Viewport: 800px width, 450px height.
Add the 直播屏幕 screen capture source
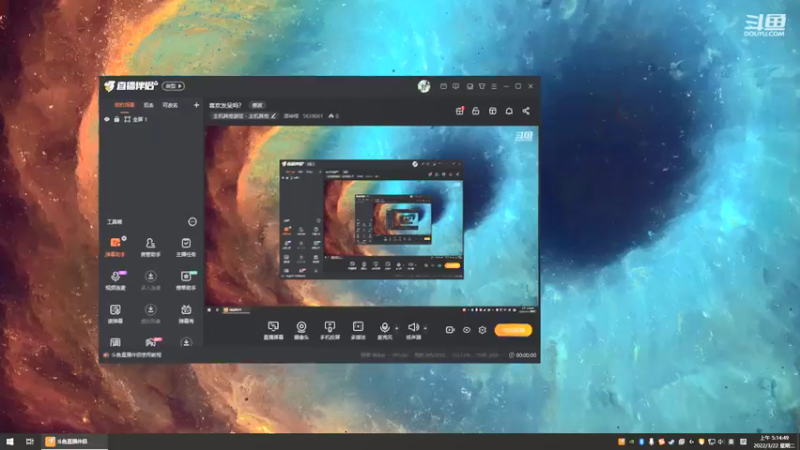point(273,330)
